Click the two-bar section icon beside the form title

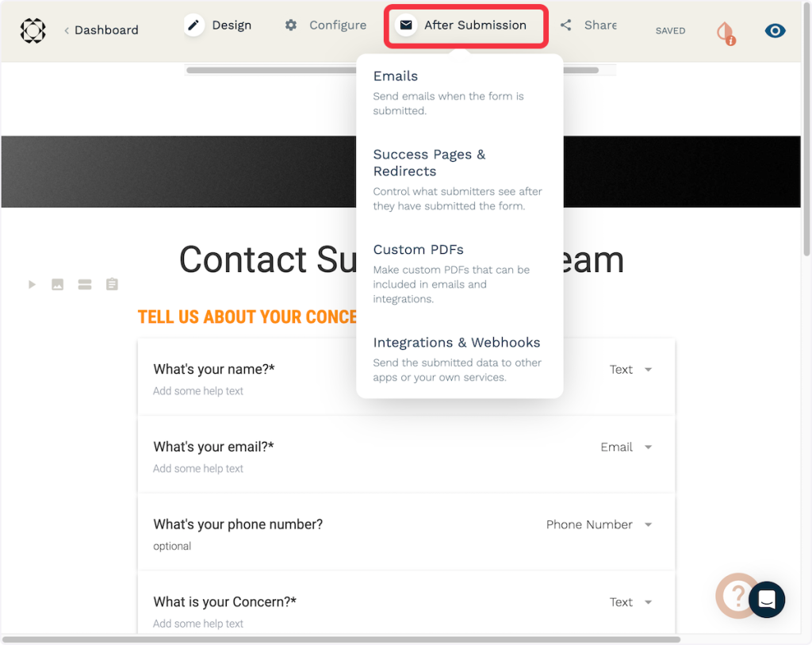point(85,284)
